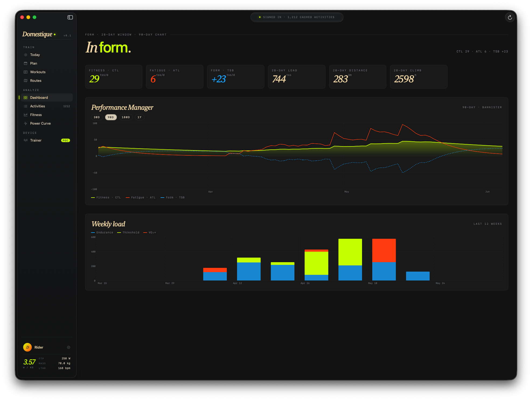Click the Rider profile name

pyautogui.click(x=39, y=347)
